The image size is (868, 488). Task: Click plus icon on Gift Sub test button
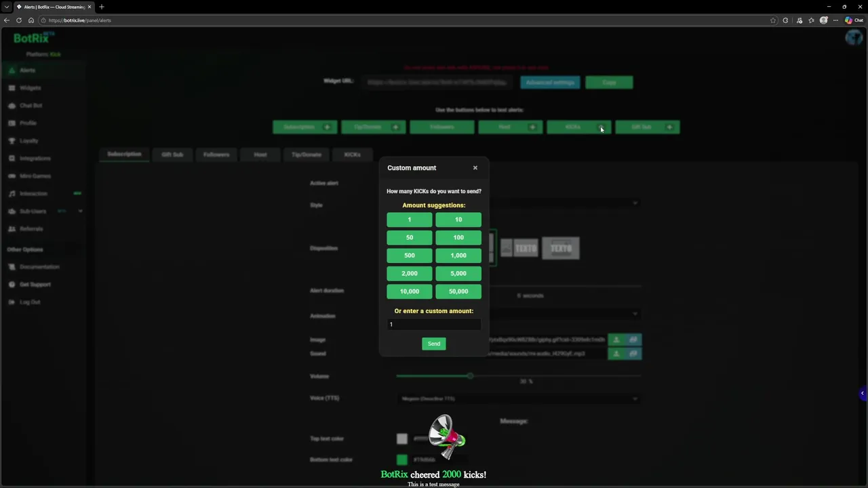(669, 127)
